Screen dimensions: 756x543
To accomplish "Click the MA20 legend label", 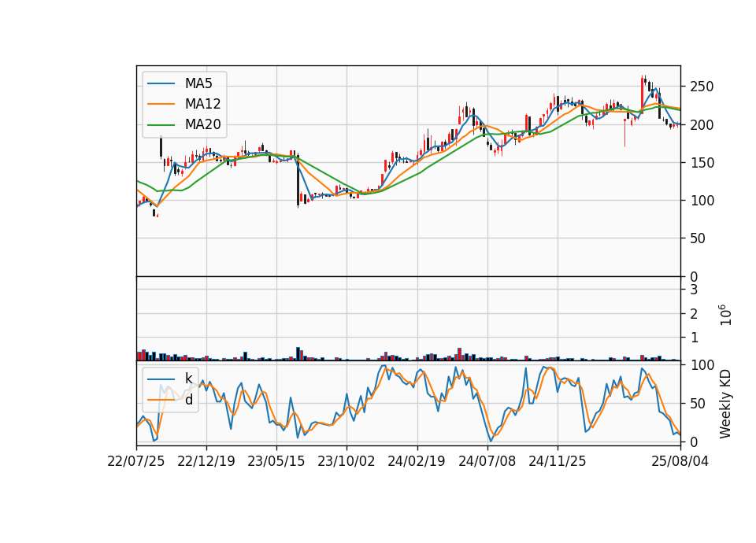I will 202,125.
